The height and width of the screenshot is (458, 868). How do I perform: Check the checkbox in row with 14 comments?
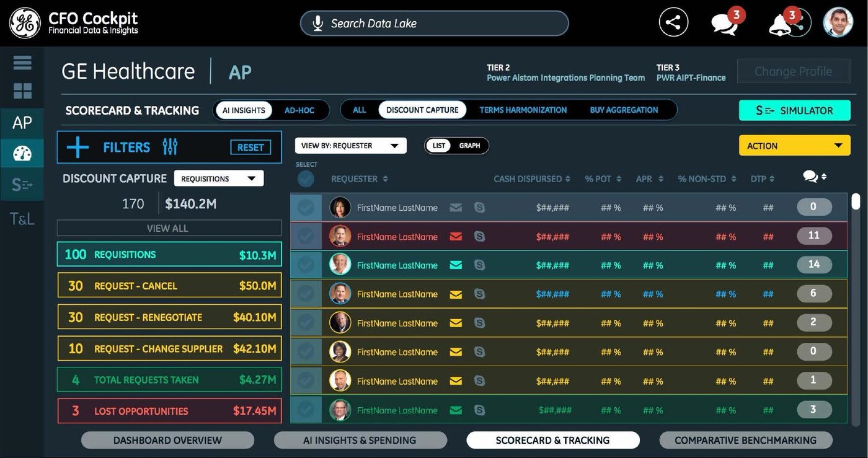click(x=306, y=265)
